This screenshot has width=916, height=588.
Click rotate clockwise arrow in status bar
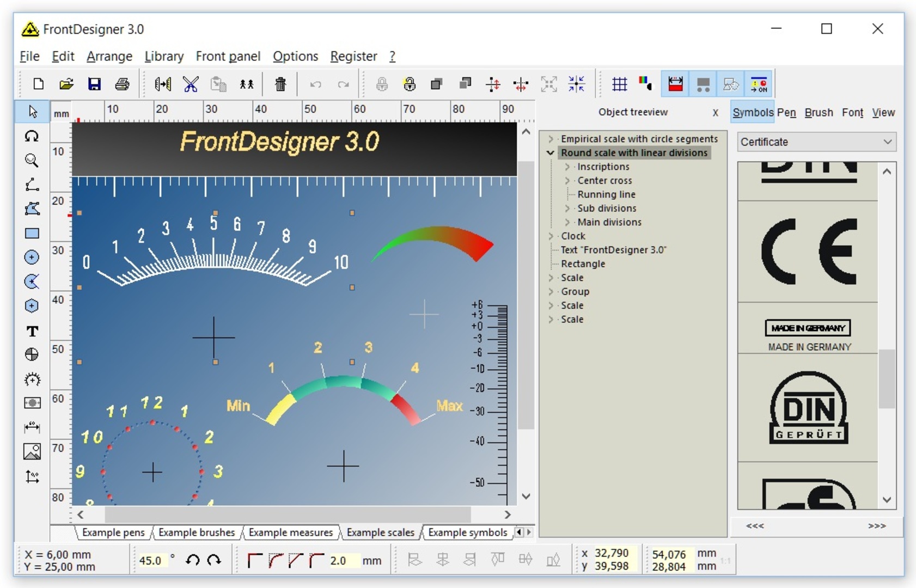pos(214,560)
